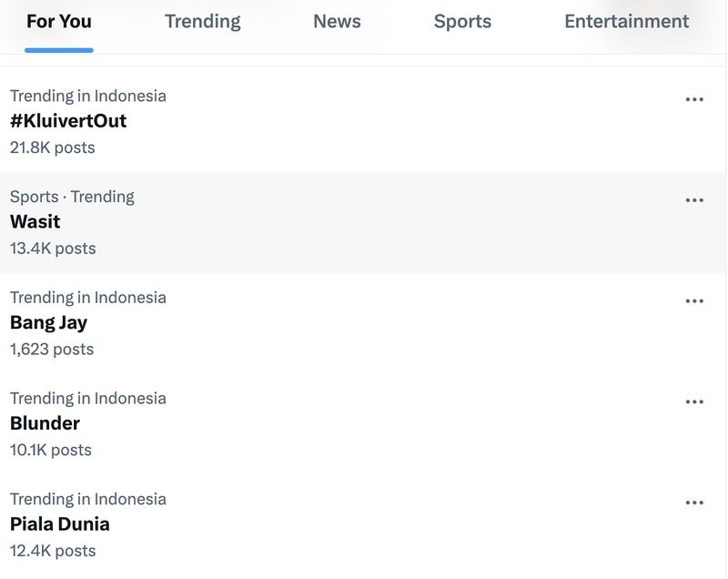This screenshot has height=579, width=728.
Task: Open more options for #KluivertOut trend
Action: click(x=694, y=99)
